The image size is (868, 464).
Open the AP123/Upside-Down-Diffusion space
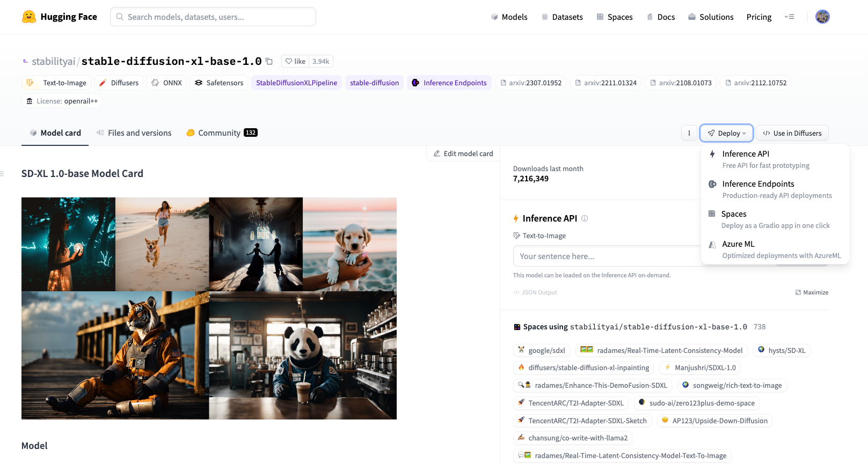(x=714, y=421)
